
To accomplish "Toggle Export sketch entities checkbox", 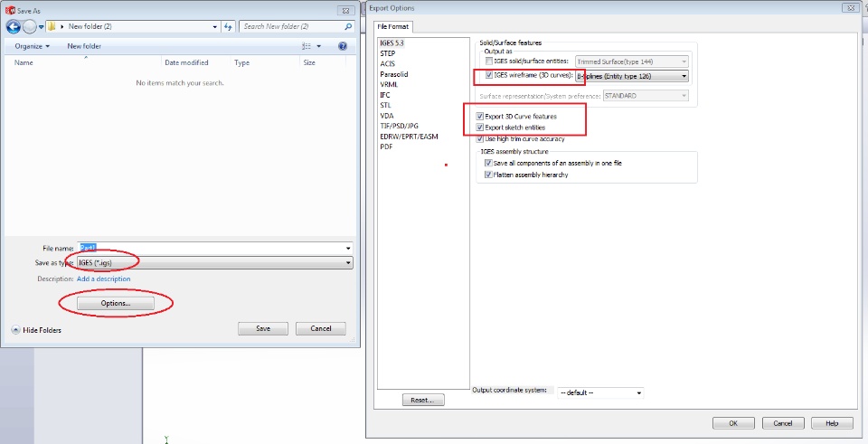I will [x=479, y=128].
